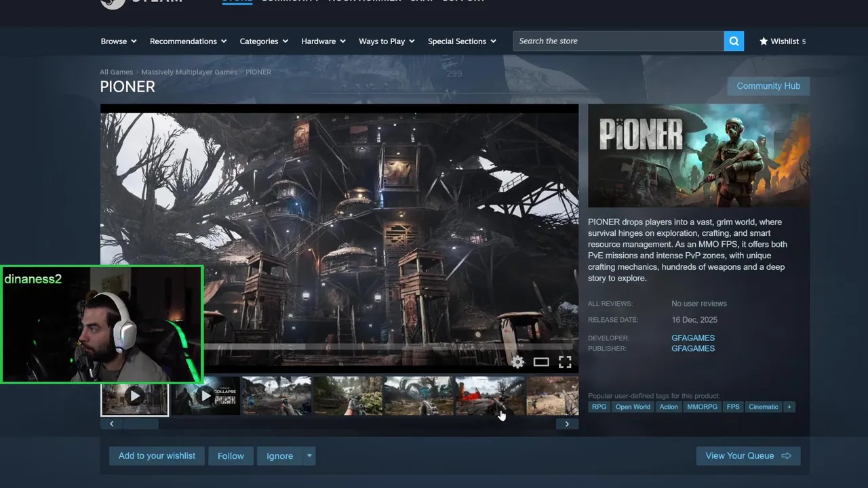This screenshot has height=488, width=868.
Task: Add more tags with plus button
Action: 789,407
